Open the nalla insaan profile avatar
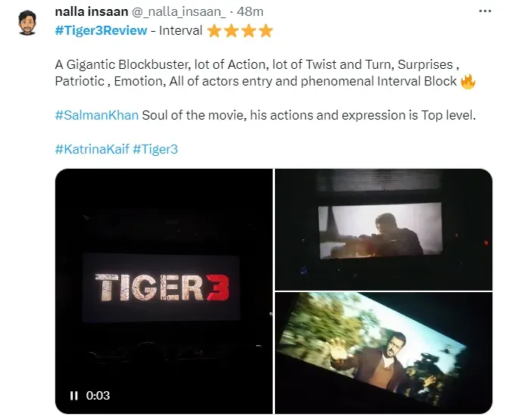This screenshot has width=506, height=420. pos(27,23)
